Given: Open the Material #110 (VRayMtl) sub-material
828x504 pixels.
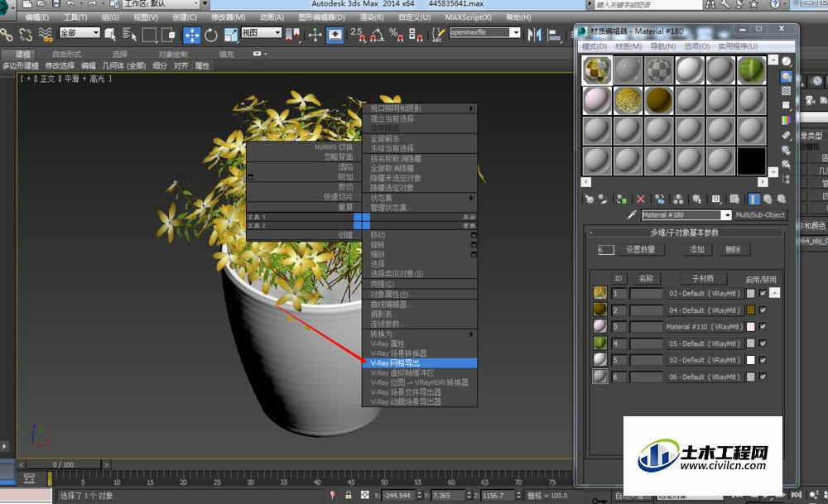Looking at the screenshot, I should (x=705, y=327).
